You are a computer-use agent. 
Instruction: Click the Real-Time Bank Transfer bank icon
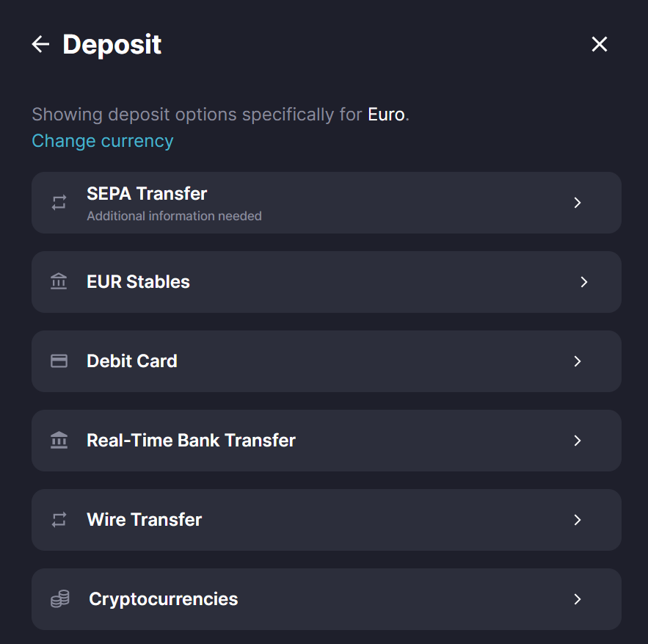click(x=59, y=441)
